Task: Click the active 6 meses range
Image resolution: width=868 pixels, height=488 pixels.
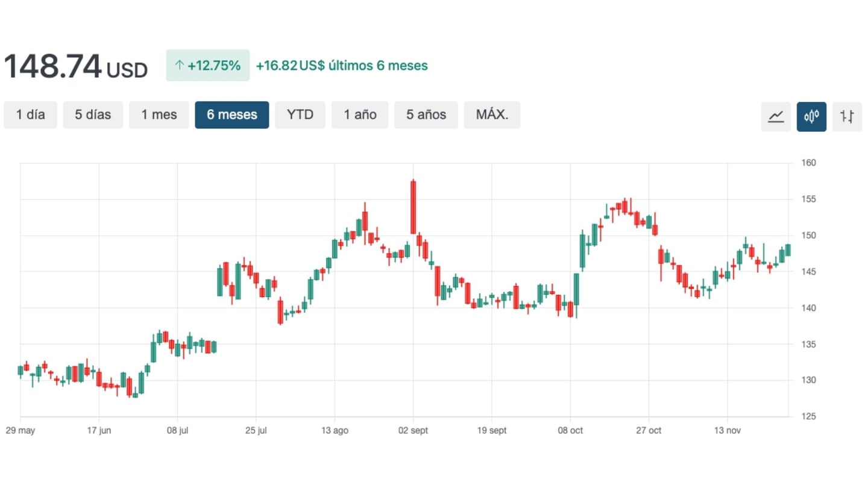Action: (x=232, y=114)
